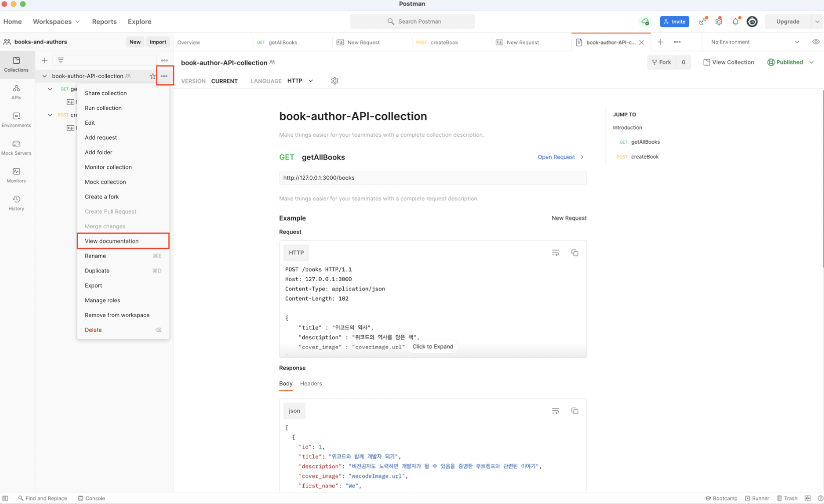Image resolution: width=824 pixels, height=504 pixels.
Task: Select Delete in the context menu
Action: 123,330
